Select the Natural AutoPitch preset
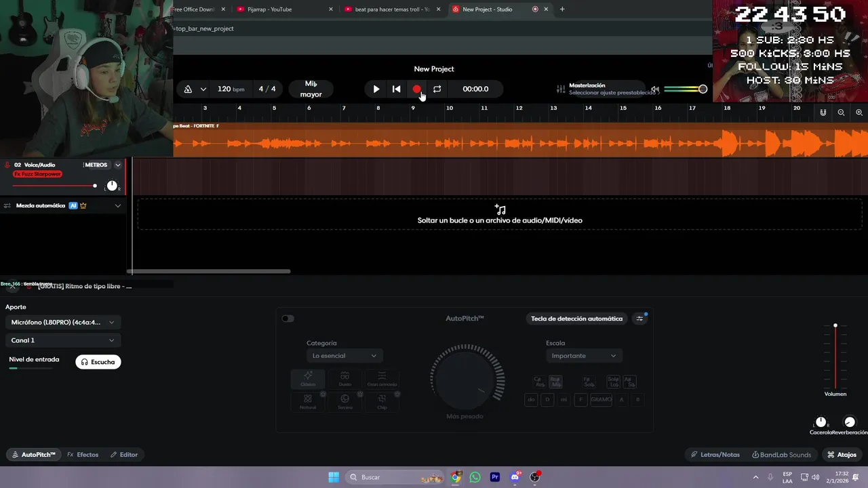Screen dimensions: 868x488 tap(308, 402)
